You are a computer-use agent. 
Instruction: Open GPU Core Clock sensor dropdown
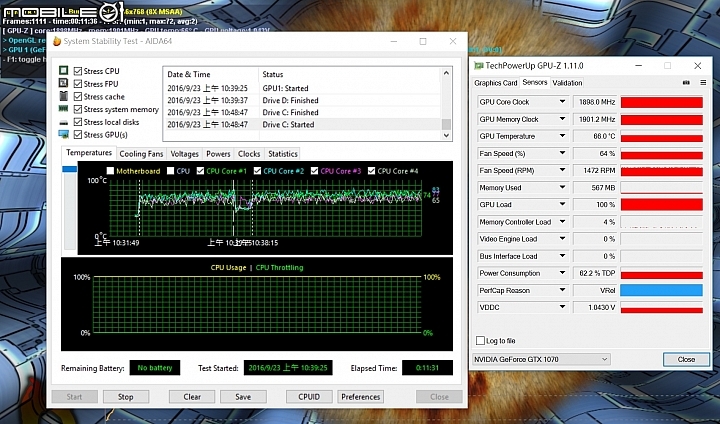pos(562,102)
